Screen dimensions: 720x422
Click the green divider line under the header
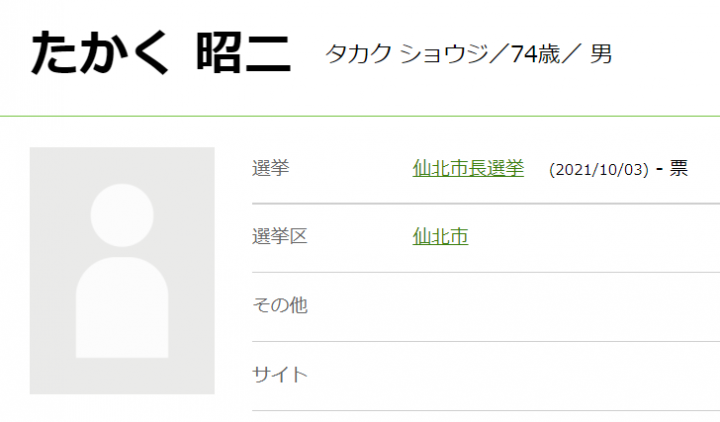pyautogui.click(x=360, y=116)
